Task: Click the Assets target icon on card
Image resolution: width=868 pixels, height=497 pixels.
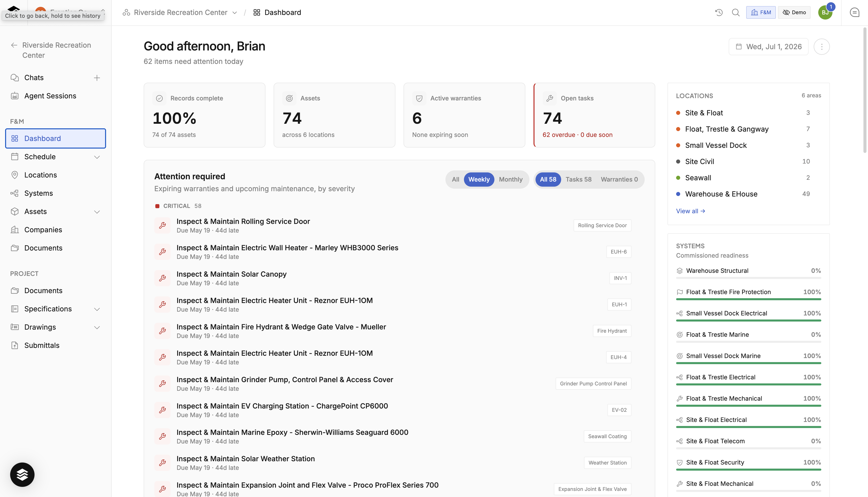Action: coord(289,98)
